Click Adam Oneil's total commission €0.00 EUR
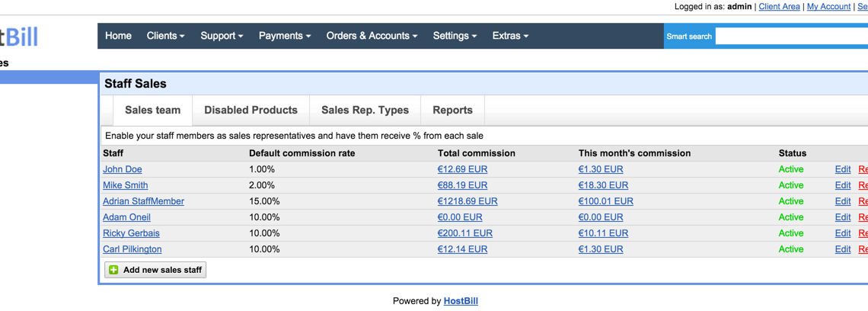Screen dimensions: 868x311 [x=459, y=217]
